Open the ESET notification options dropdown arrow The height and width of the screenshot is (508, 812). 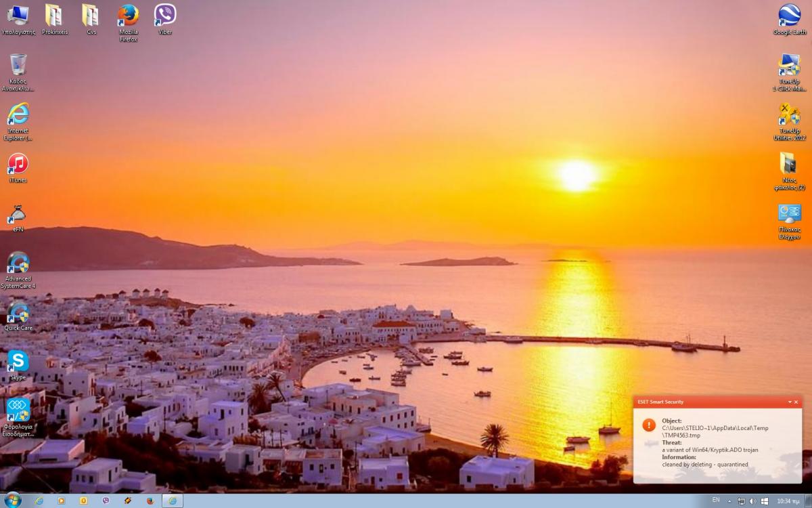coord(789,402)
